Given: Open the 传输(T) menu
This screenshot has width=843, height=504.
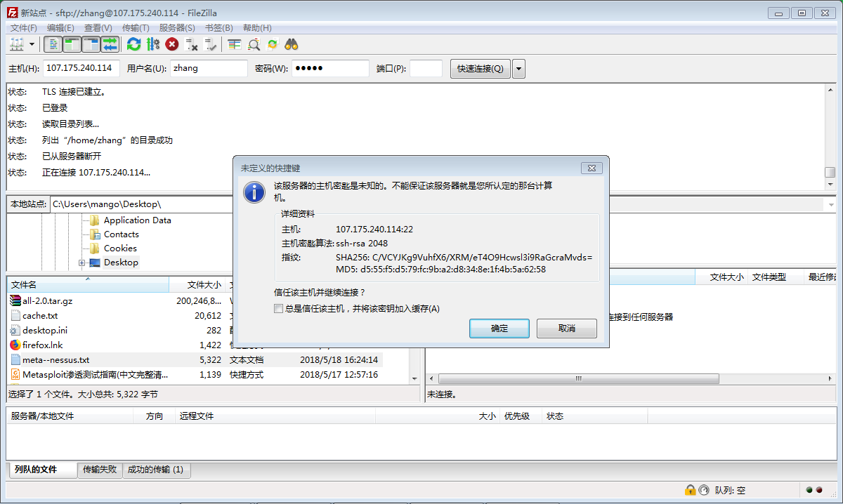Looking at the screenshot, I should 136,27.
